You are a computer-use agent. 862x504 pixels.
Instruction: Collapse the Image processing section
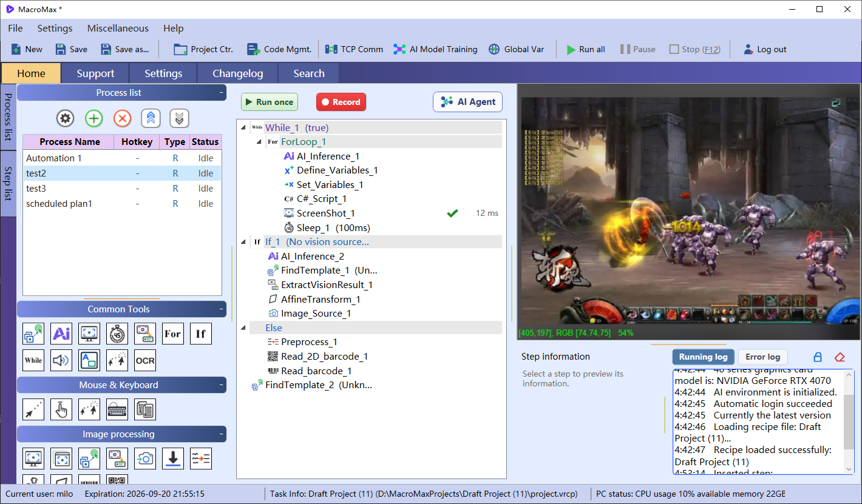(x=221, y=434)
